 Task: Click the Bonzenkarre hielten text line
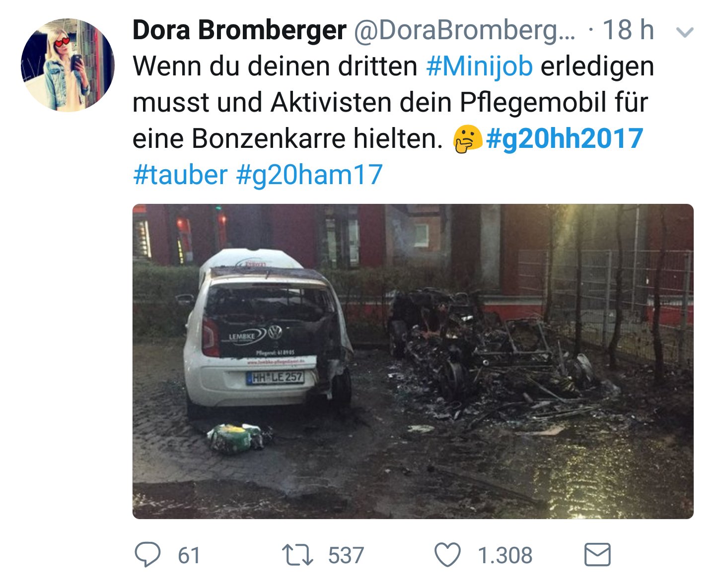tap(287, 138)
